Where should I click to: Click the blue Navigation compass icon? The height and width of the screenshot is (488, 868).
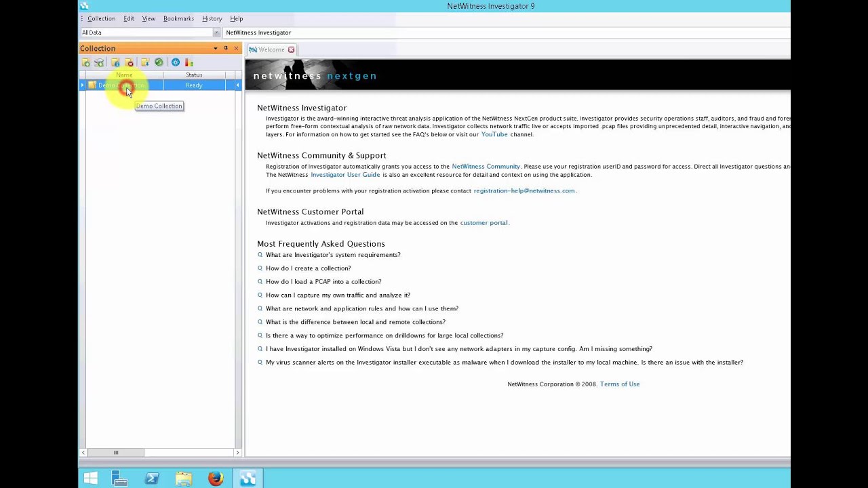pyautogui.click(x=176, y=62)
